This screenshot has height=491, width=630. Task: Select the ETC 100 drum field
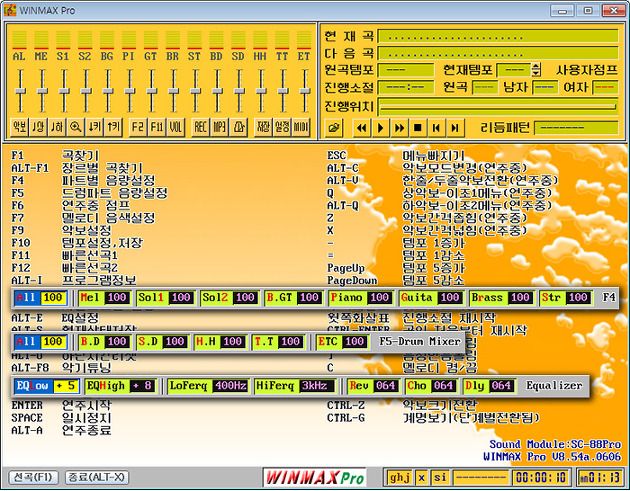[342, 342]
